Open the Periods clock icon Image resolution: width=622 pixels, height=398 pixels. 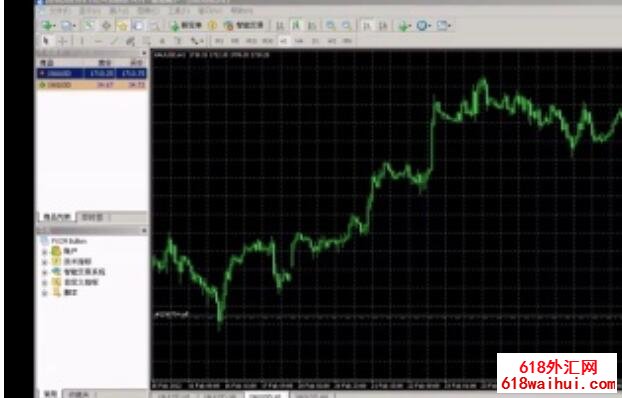pyautogui.click(x=422, y=26)
